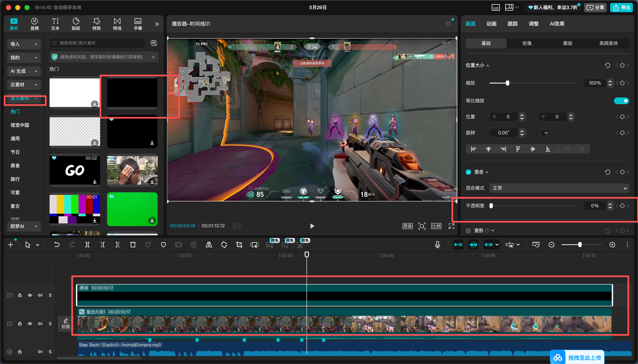Add a keyframe for 不透明度 opacity

coord(622,206)
